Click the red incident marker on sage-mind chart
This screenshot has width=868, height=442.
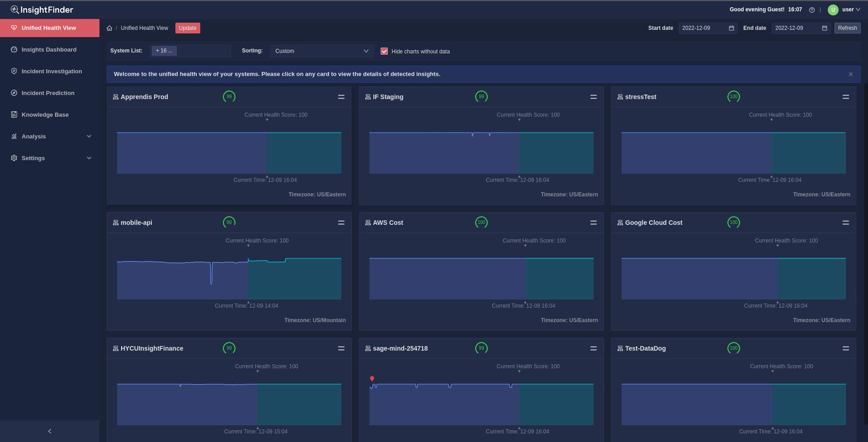tap(372, 379)
